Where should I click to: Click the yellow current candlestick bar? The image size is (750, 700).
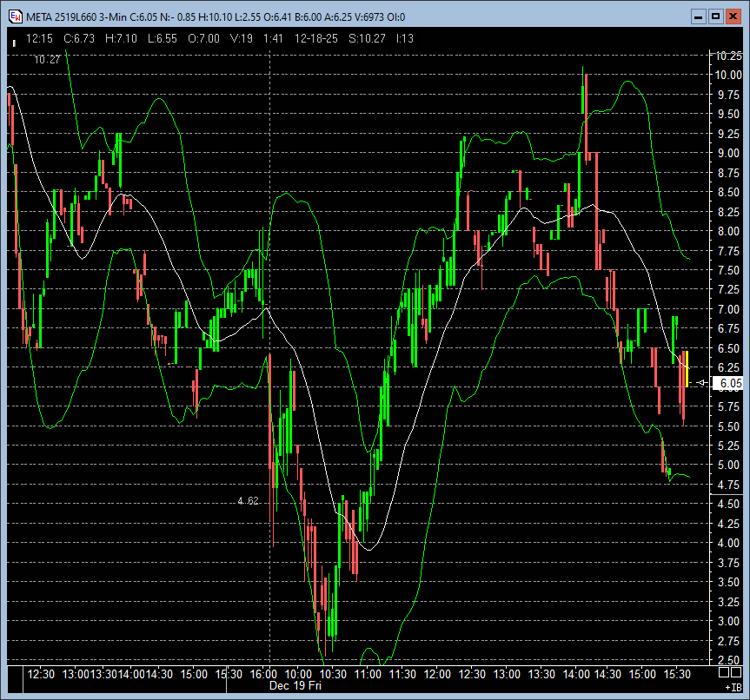686,368
